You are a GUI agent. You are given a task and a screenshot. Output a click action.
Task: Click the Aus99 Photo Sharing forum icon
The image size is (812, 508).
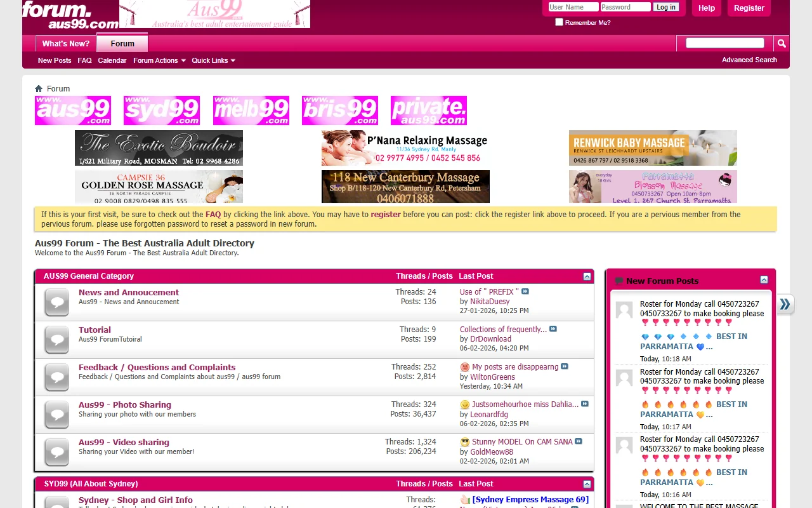tap(56, 415)
